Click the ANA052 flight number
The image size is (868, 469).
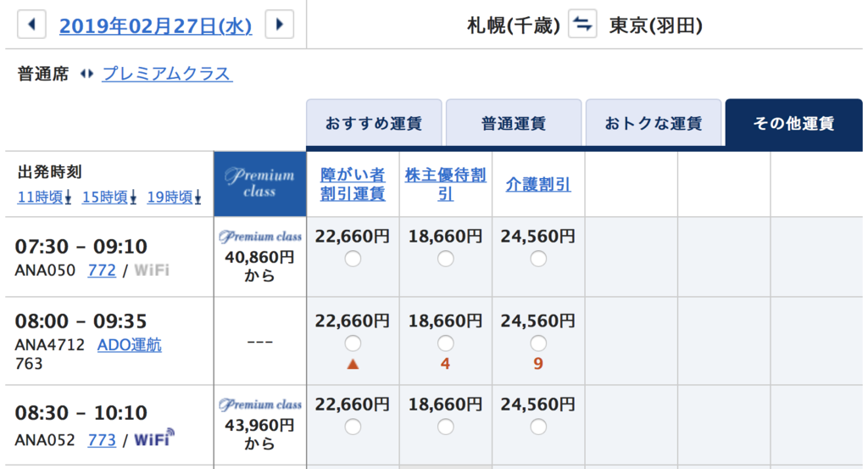[45, 440]
